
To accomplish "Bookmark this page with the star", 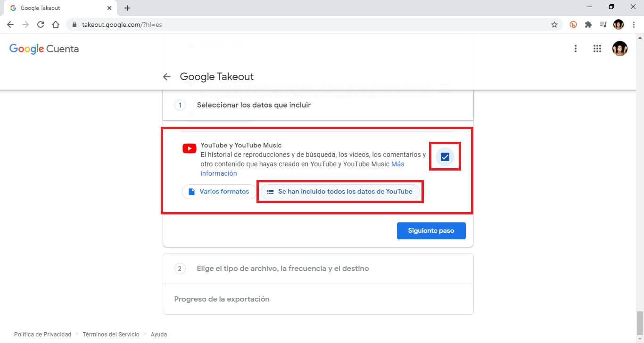I will click(x=554, y=24).
